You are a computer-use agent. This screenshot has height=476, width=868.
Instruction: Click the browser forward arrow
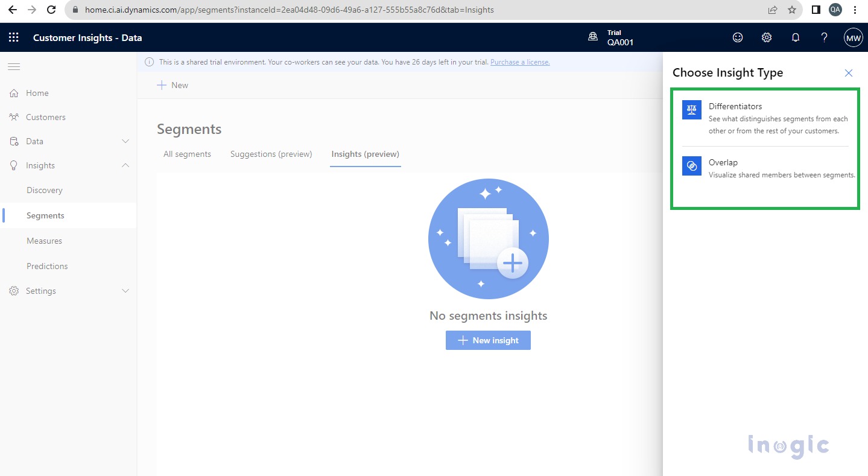click(32, 10)
